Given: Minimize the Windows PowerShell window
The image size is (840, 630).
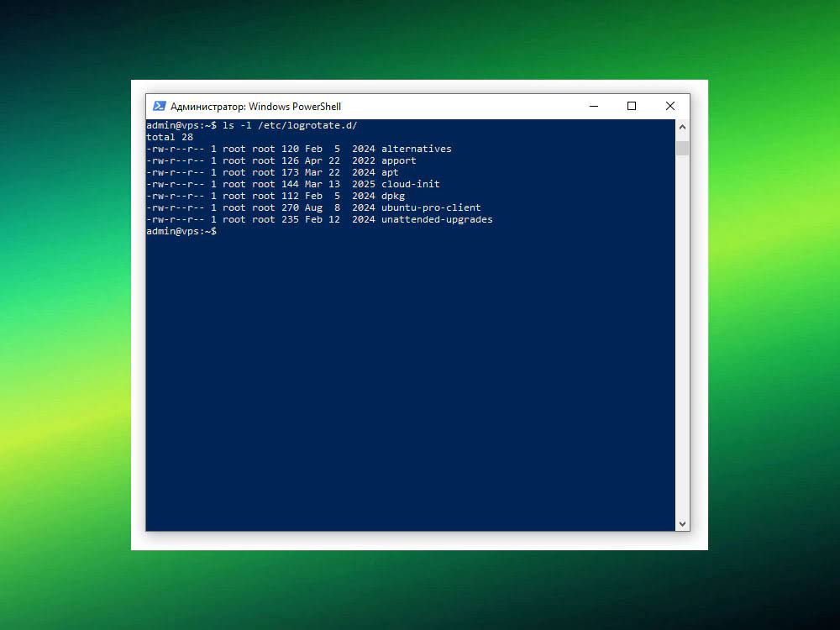Looking at the screenshot, I should click(594, 106).
